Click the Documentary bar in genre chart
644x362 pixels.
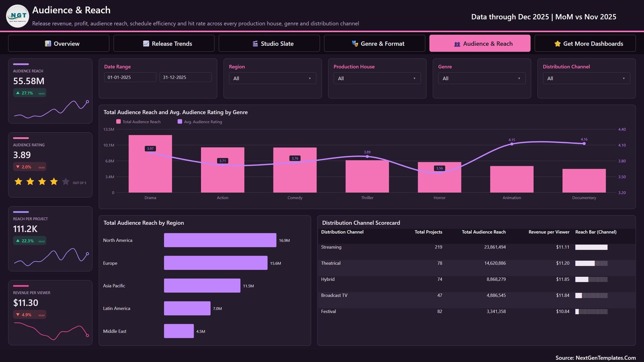(x=584, y=181)
